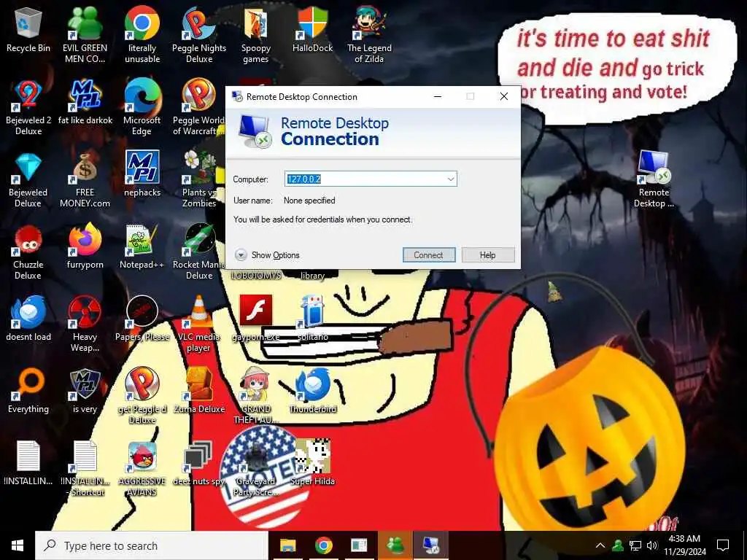This screenshot has height=560, width=747.
Task: Select the Thunderbird icon labeled doesnt load
Action: [x=28, y=319]
